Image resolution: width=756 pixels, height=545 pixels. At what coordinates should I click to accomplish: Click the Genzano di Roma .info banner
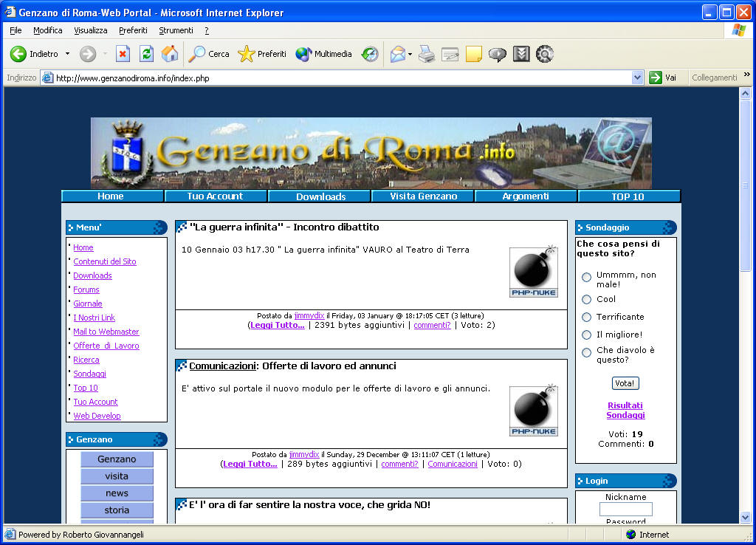(371, 153)
